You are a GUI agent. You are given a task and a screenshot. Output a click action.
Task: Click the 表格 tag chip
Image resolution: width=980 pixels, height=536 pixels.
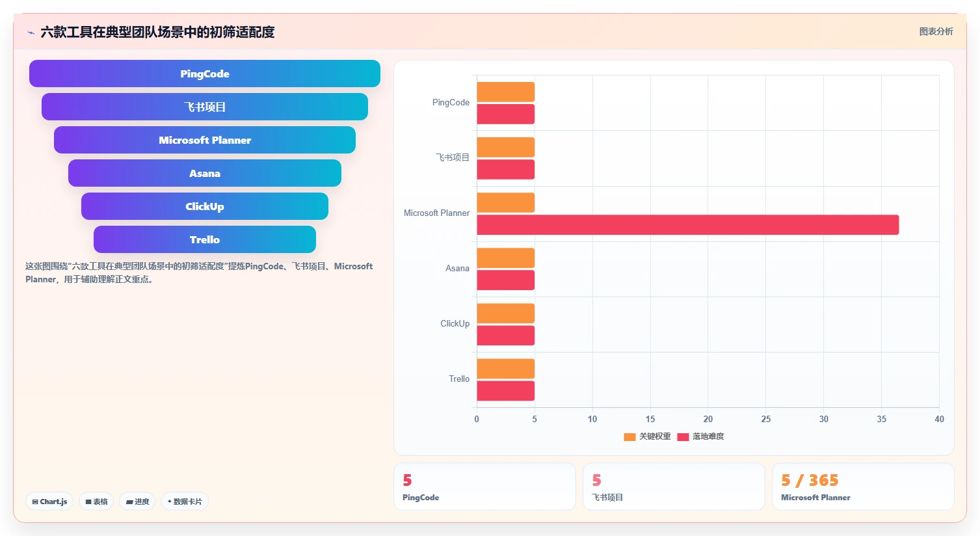(96, 502)
